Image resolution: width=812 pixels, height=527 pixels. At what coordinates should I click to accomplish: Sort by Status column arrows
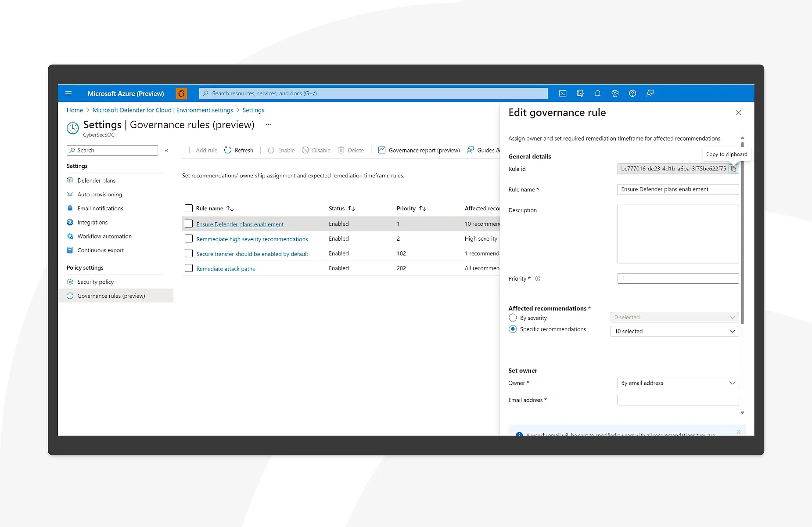352,209
